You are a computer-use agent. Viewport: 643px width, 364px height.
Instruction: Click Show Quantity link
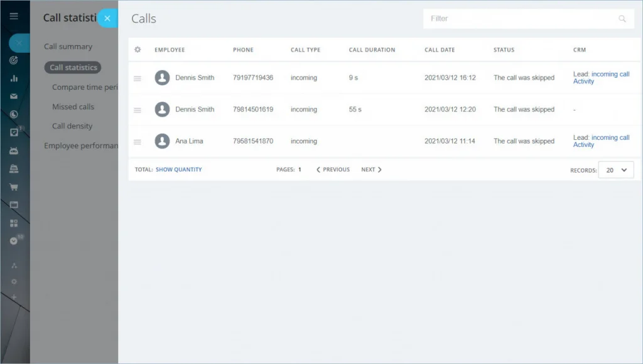179,169
